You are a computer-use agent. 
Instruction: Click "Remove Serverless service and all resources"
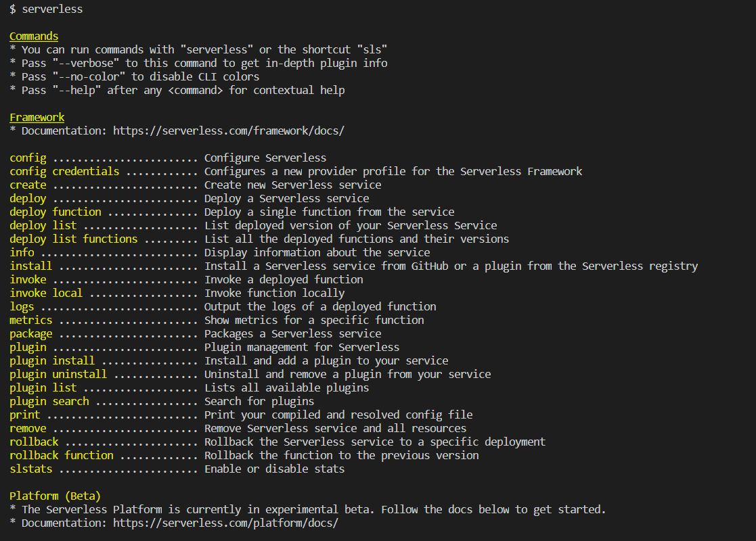336,427
